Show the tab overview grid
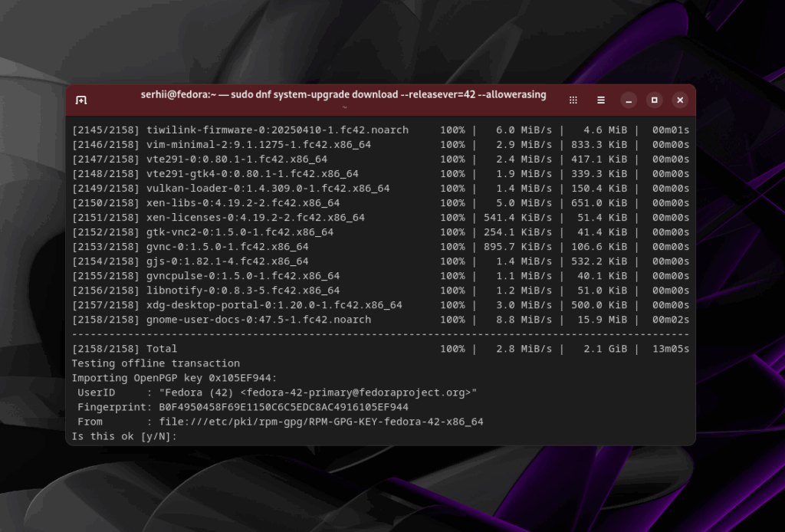The width and height of the screenshot is (785, 532). pyautogui.click(x=573, y=100)
